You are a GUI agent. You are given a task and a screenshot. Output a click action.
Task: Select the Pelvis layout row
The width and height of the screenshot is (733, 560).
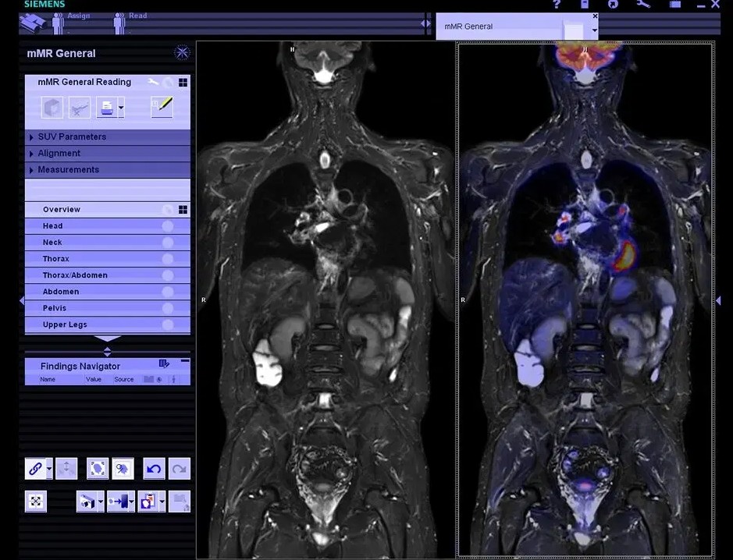click(108, 308)
